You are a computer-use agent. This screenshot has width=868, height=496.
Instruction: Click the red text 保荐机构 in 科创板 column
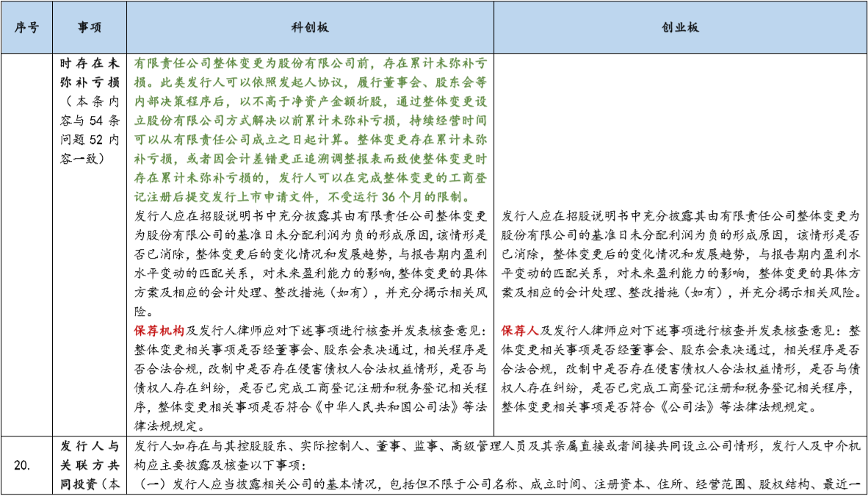(159, 331)
